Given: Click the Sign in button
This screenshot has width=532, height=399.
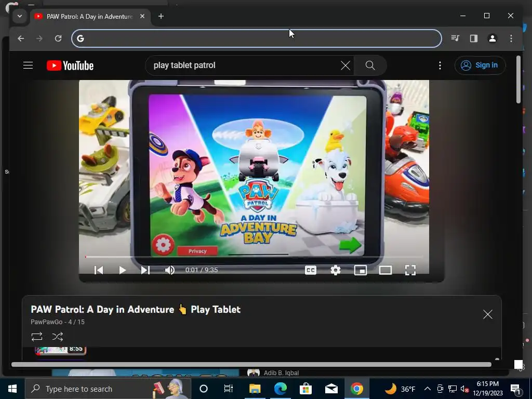Looking at the screenshot, I should coord(480,65).
